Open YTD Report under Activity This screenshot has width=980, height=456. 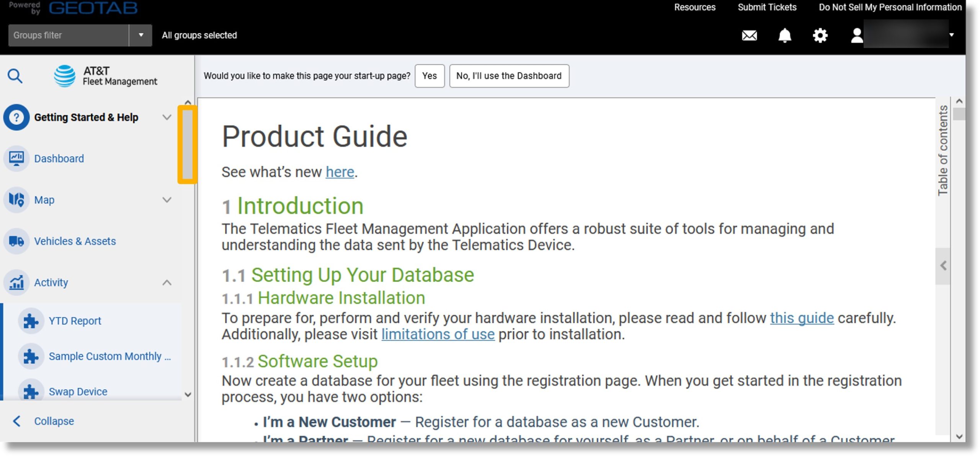click(x=75, y=321)
